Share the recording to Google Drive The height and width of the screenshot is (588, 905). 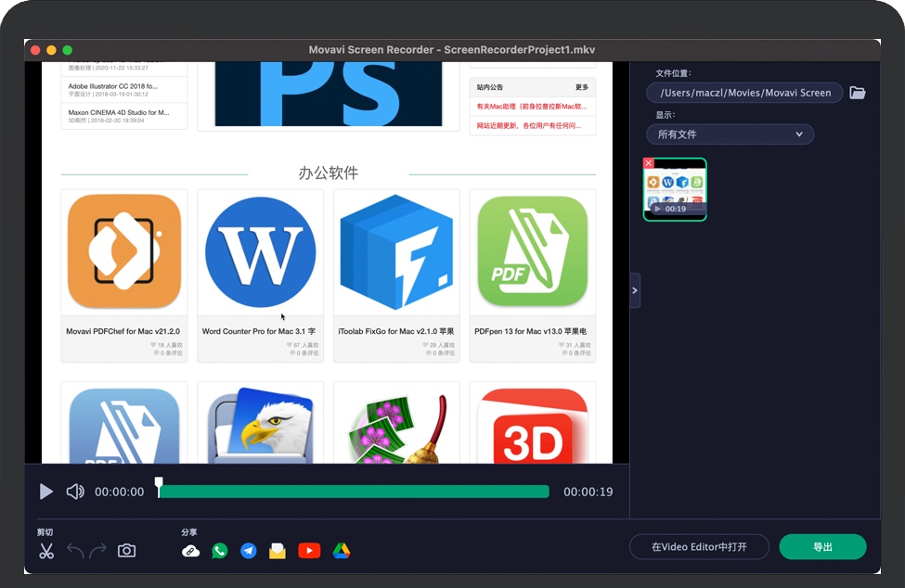tap(341, 550)
